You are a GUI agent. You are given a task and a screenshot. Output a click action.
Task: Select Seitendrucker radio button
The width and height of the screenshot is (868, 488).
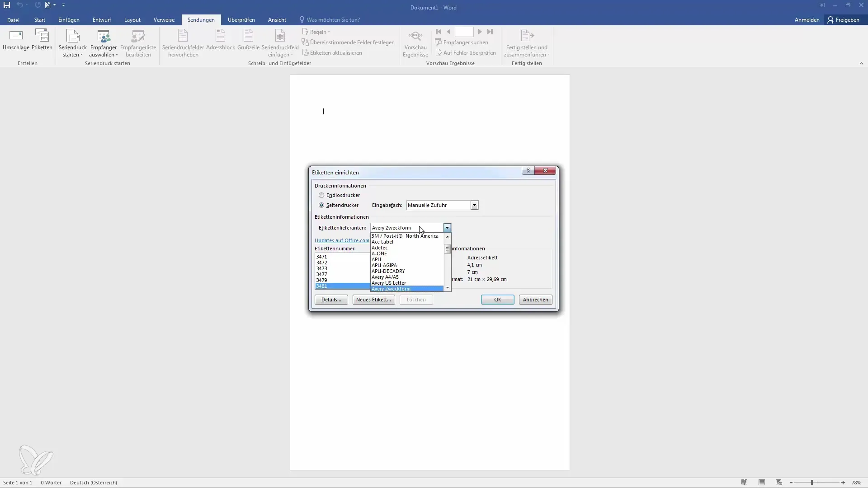point(321,205)
